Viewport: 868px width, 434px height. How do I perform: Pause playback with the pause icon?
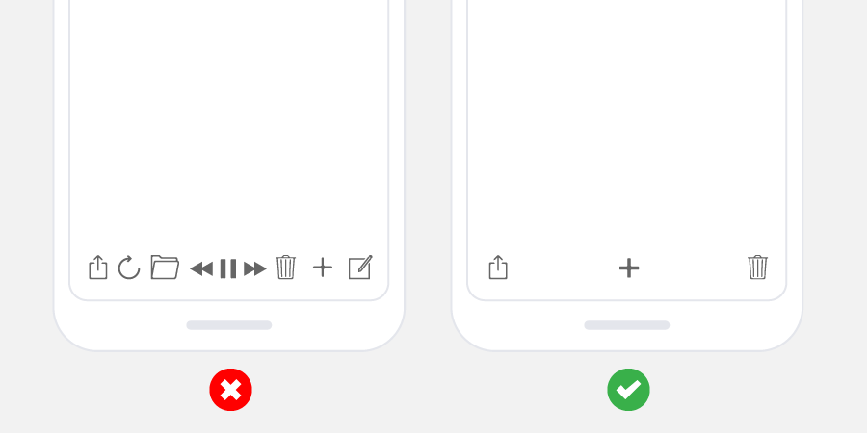pyautogui.click(x=228, y=268)
